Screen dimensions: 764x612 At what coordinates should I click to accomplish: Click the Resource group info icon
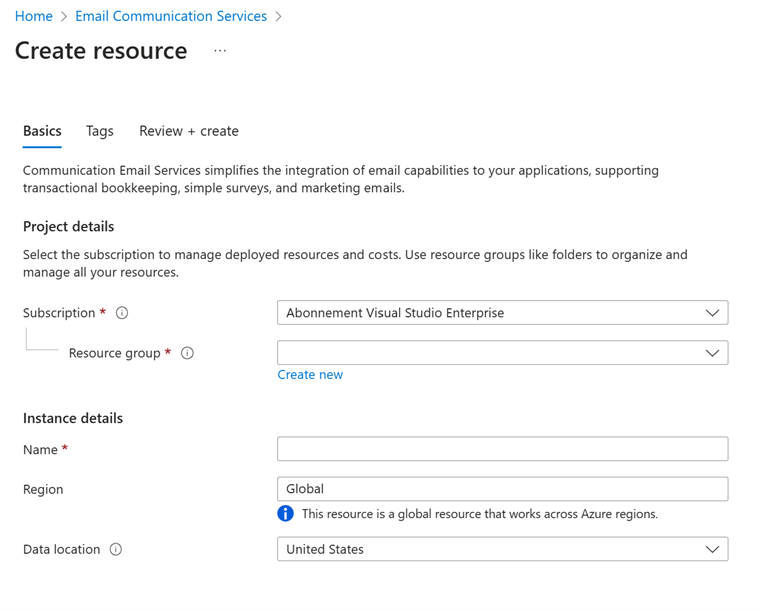tap(187, 353)
